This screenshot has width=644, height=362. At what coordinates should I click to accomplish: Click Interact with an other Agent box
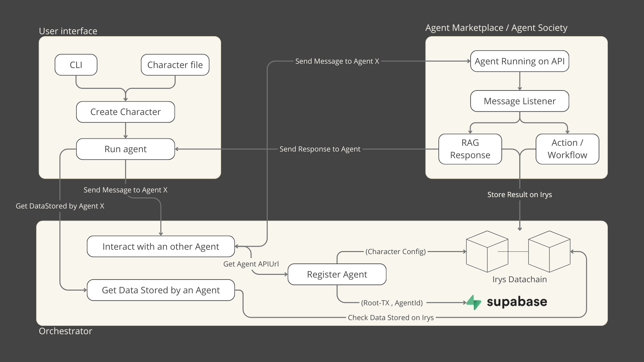point(161,246)
